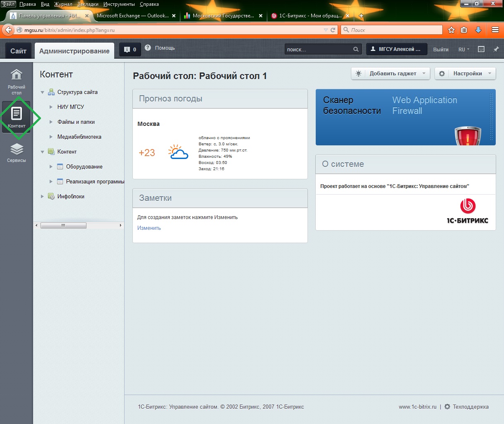This screenshot has height=424, width=504.
Task: Click the О системе gadget header
Action: tap(406, 164)
